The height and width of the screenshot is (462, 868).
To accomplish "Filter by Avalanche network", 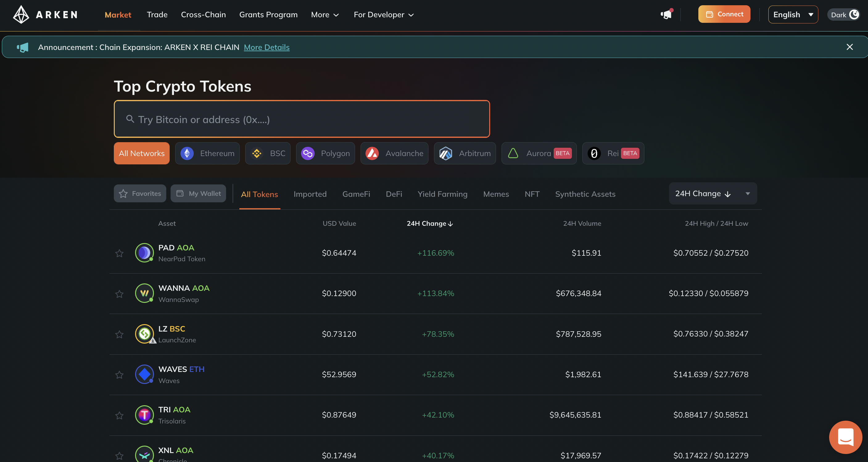I will (394, 153).
